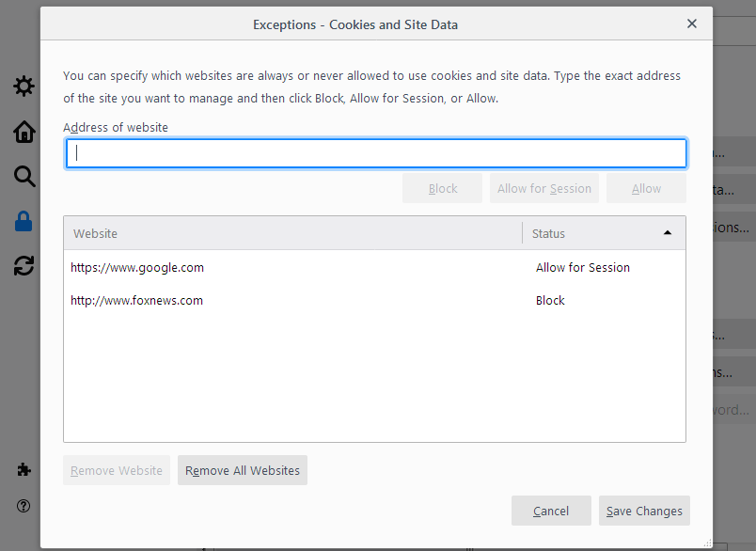Open Privacy & Security via the lock icon
Image resolution: width=756 pixels, height=551 pixels.
pos(24,221)
